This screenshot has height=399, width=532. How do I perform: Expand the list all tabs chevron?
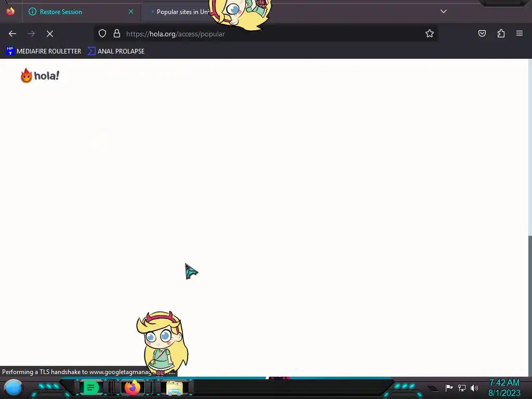pyautogui.click(x=444, y=11)
